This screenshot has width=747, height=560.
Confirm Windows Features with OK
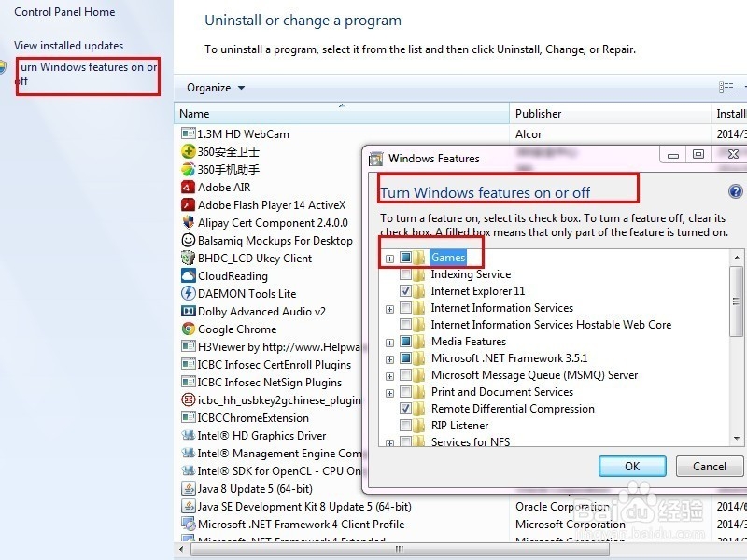(x=632, y=466)
